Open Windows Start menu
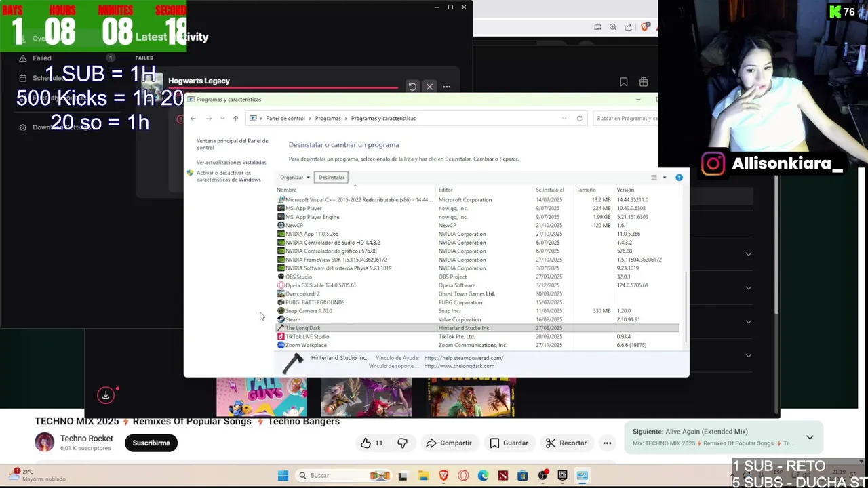The height and width of the screenshot is (488, 868). click(x=283, y=476)
